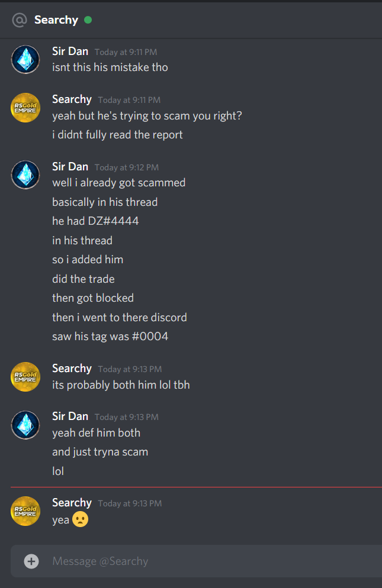Click Searchy's green online status dot
Screen dimensions: 382x588
pyautogui.click(x=88, y=20)
